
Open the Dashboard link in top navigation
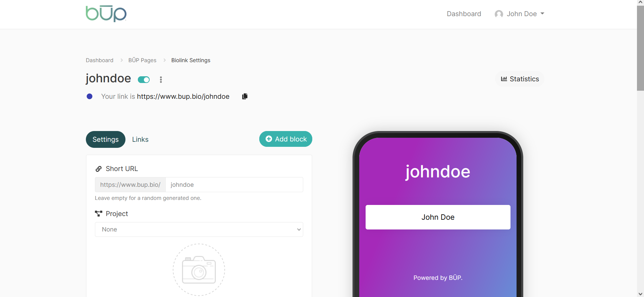pos(464,14)
